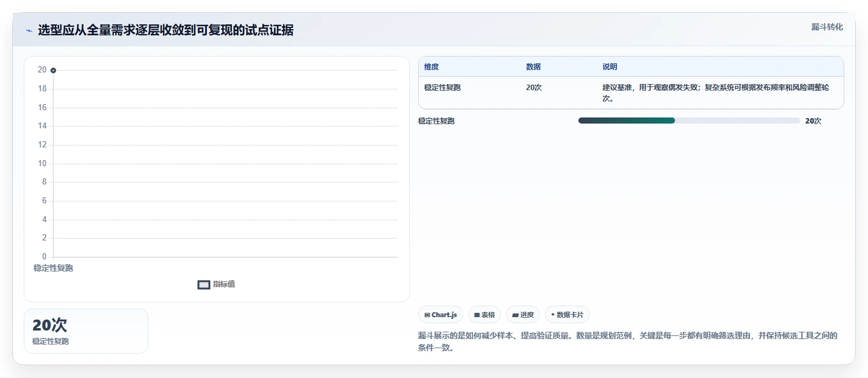Click the 漏斗展示的是 footer paragraph
This screenshot has width=868, height=378.
628,342
